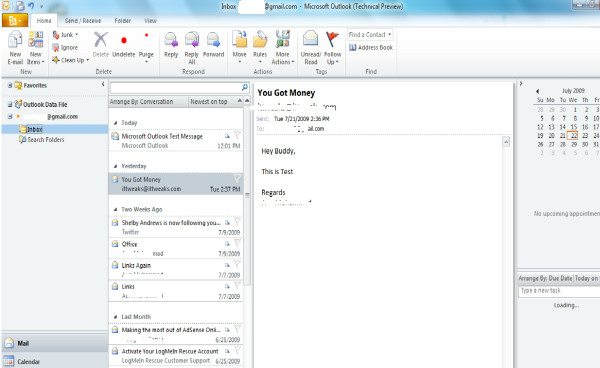Viewport: 600px width, 368px height.
Task: Click reading pane scroll up arrow
Action: pyautogui.click(x=506, y=142)
